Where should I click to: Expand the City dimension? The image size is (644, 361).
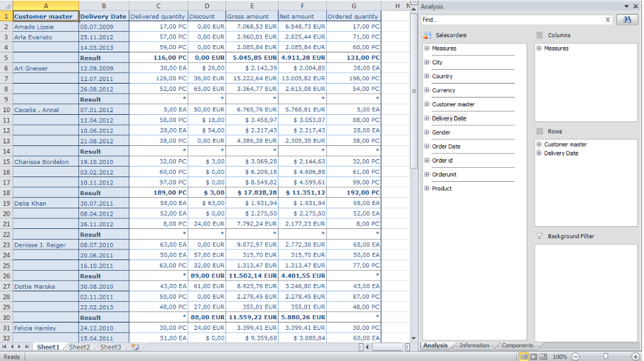coord(426,62)
